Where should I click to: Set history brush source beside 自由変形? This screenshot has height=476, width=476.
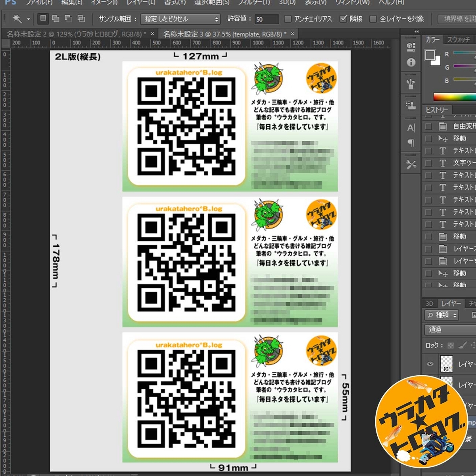point(428,127)
